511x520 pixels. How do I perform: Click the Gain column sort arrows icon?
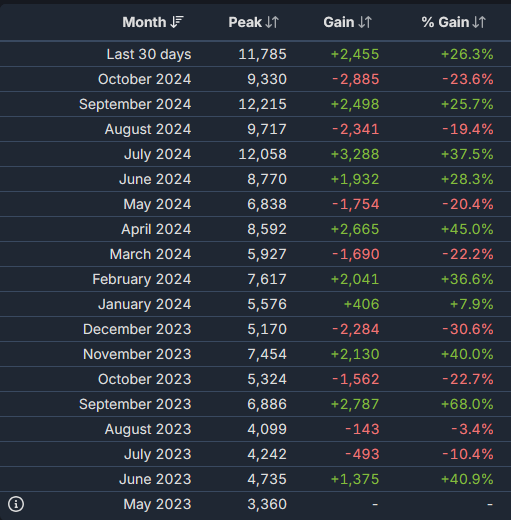(365, 22)
